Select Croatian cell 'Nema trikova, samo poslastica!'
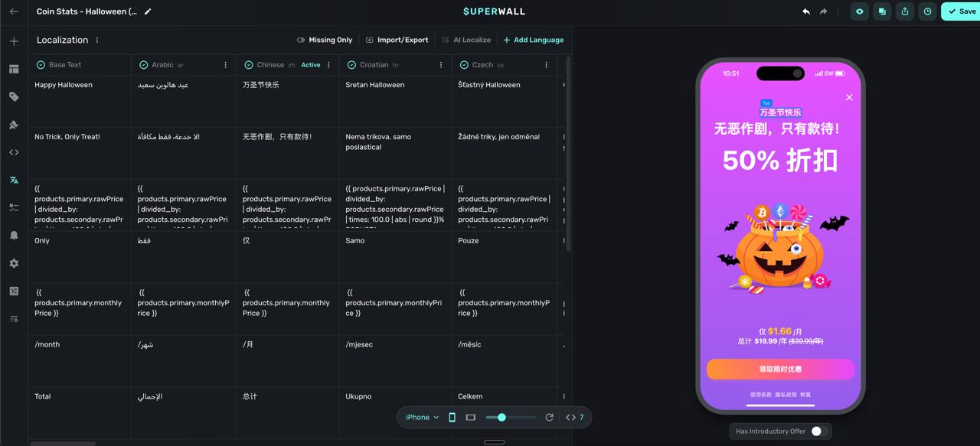 coord(395,154)
